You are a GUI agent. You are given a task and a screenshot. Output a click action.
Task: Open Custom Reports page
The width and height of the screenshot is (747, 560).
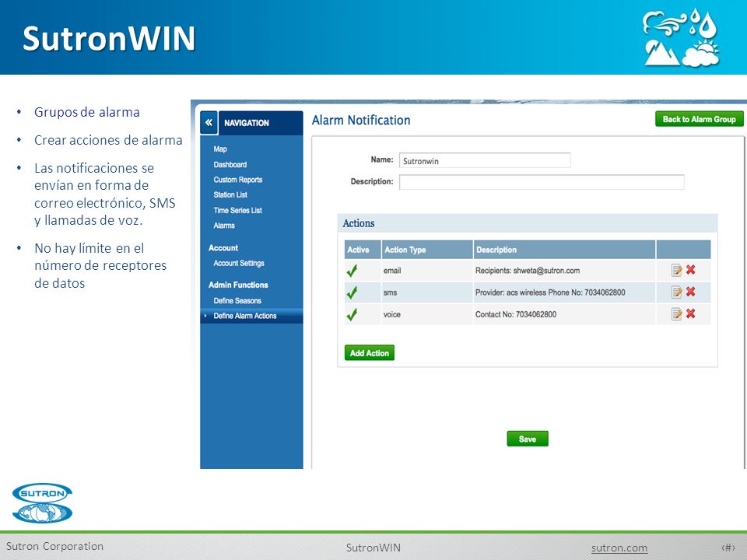[238, 180]
